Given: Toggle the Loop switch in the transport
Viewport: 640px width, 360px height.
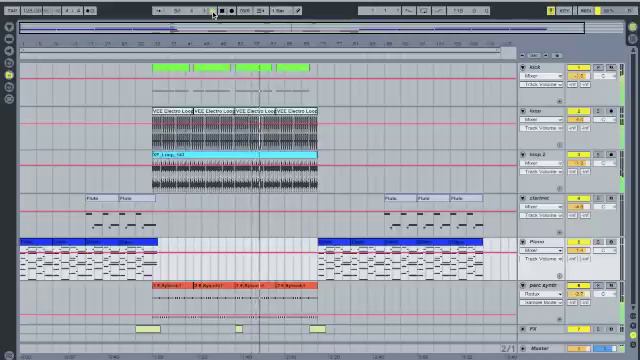Looking at the screenshot, I should (x=423, y=11).
